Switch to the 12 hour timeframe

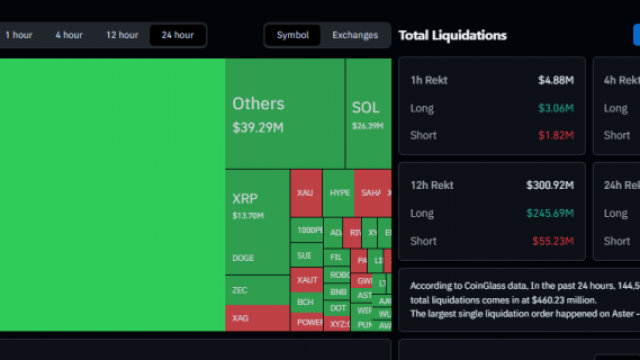tap(122, 35)
